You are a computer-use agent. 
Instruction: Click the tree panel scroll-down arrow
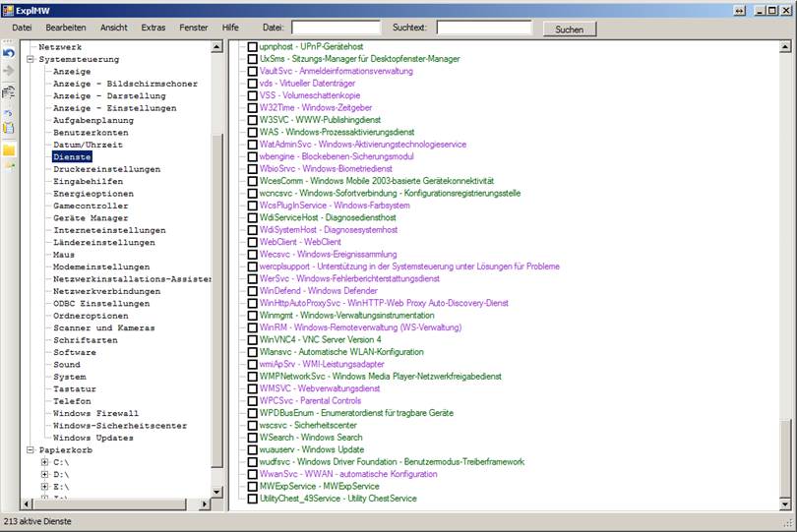pos(216,492)
